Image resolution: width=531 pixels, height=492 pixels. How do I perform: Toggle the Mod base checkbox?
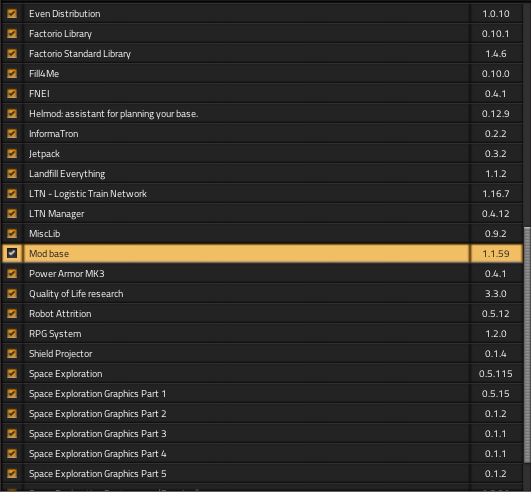[x=12, y=253]
